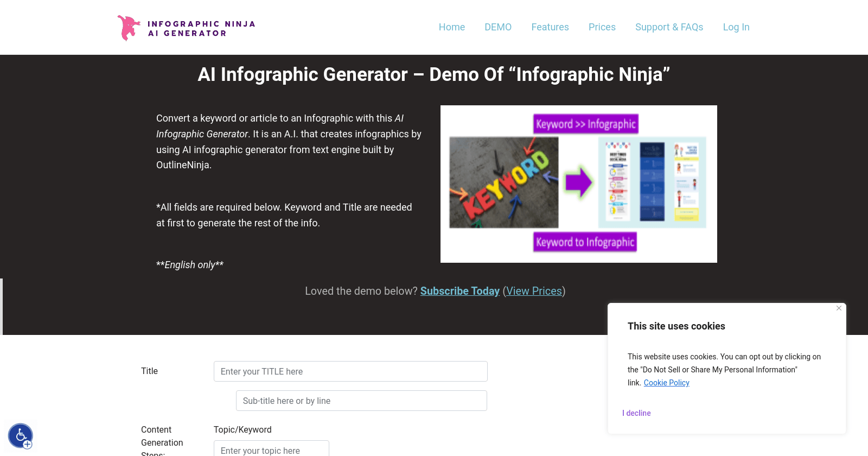
Task: Open the accessibility options icon
Action: (21, 435)
